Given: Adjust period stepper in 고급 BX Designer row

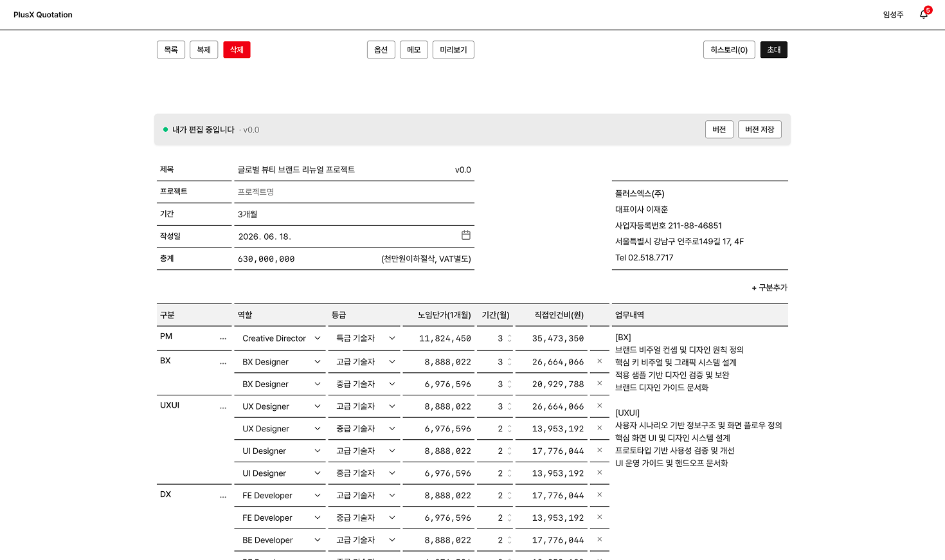Looking at the screenshot, I should (510, 362).
